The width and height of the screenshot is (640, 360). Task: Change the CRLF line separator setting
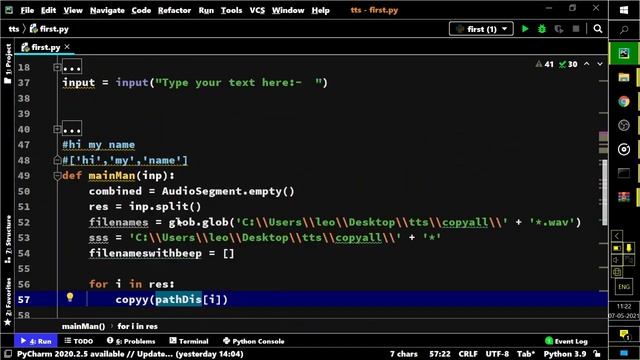point(468,354)
